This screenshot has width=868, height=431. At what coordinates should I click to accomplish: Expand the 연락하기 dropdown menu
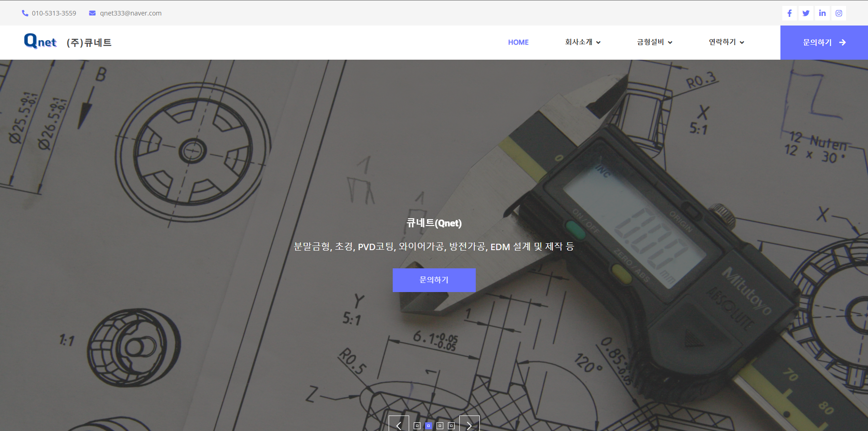(726, 42)
